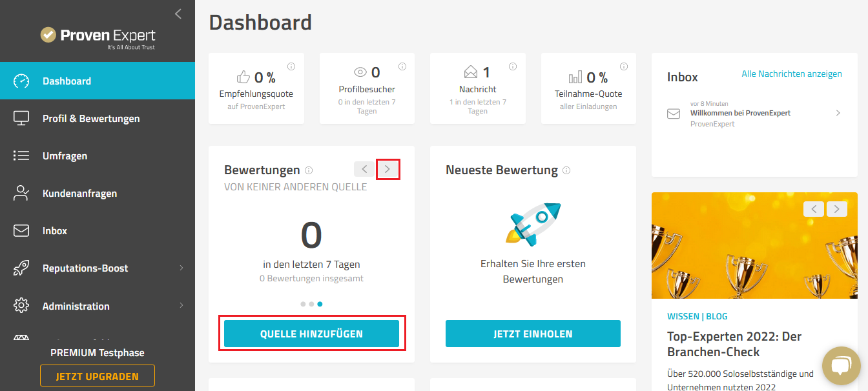This screenshot has width=868, height=391.
Task: Select the first carousel dot under Bewertungen
Action: click(303, 303)
